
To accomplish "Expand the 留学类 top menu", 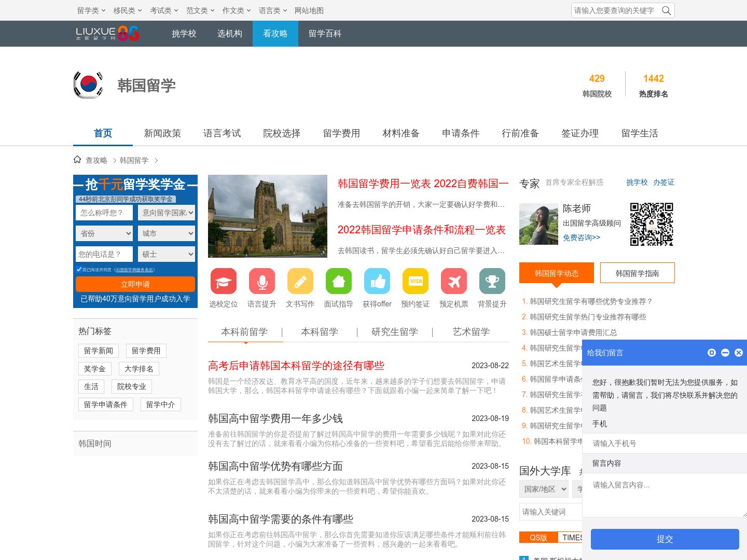I will (91, 10).
